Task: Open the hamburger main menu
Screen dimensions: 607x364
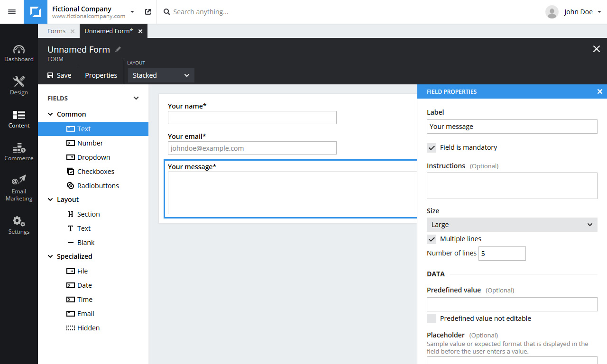Action: coord(12,12)
